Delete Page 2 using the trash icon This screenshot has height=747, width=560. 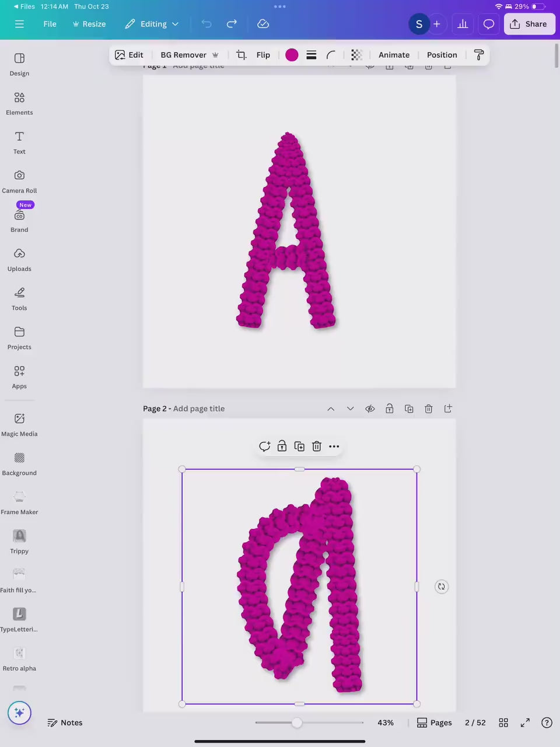click(x=428, y=409)
